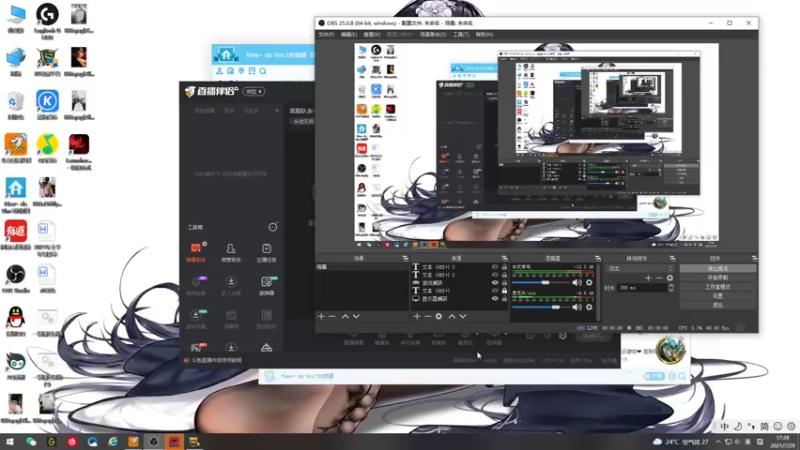This screenshot has height=450, width=800.
Task: Open the streamer tasks clipboard tool
Action: click(266, 252)
